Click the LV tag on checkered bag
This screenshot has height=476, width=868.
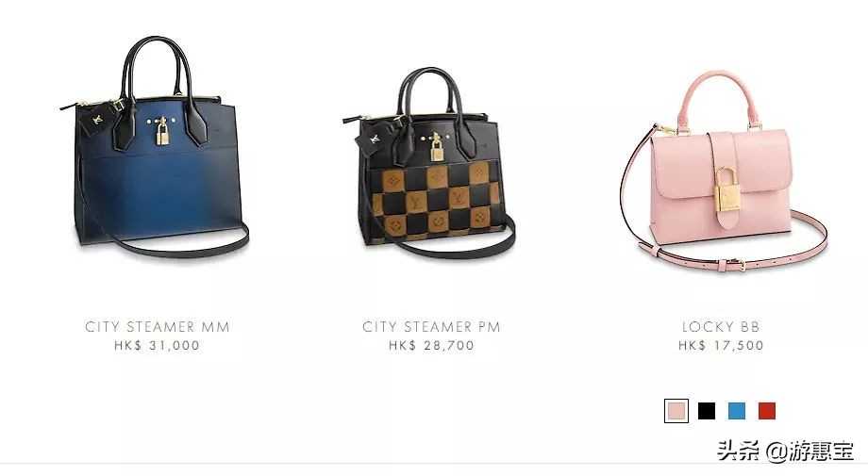[x=374, y=139]
